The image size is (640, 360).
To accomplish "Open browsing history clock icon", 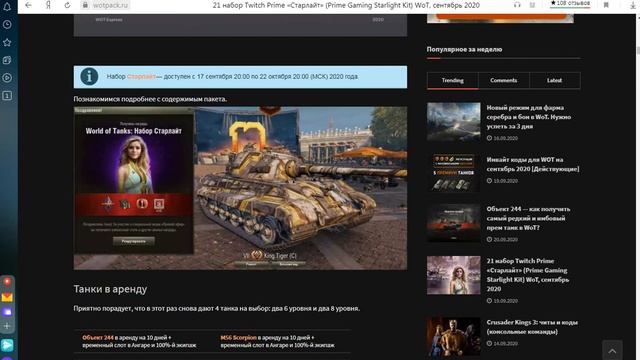I will (x=7, y=24).
